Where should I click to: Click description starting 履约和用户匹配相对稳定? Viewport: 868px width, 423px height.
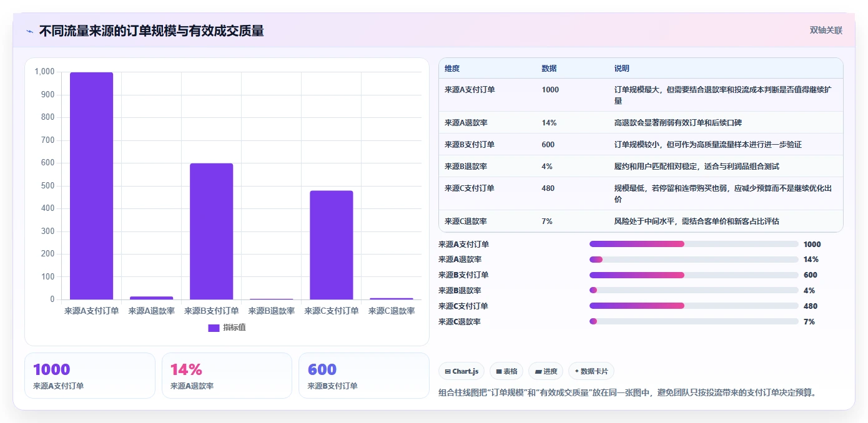click(697, 167)
